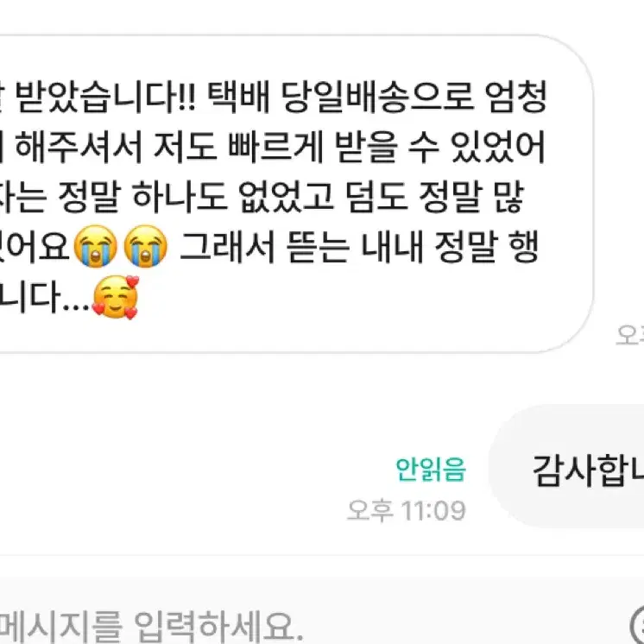Click the smiling face with hearts emoji
Viewport: 644px width, 644px height.
click(x=116, y=297)
